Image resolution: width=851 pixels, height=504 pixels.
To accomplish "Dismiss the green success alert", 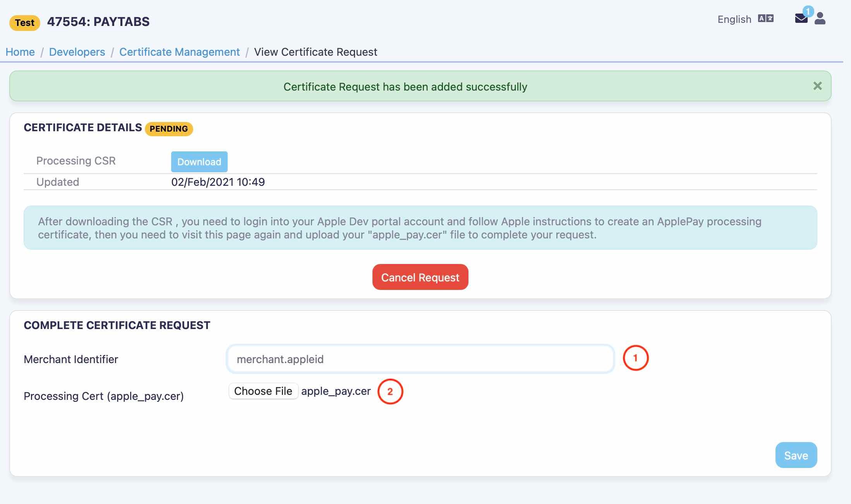I will click(x=817, y=86).
